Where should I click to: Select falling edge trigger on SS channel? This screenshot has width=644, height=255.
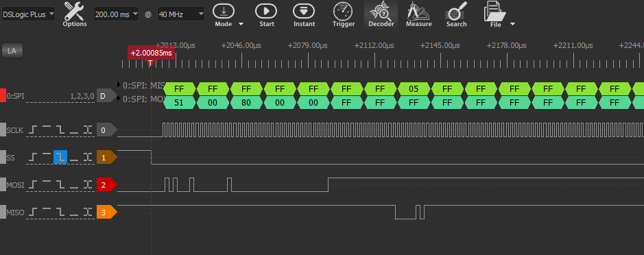click(60, 157)
